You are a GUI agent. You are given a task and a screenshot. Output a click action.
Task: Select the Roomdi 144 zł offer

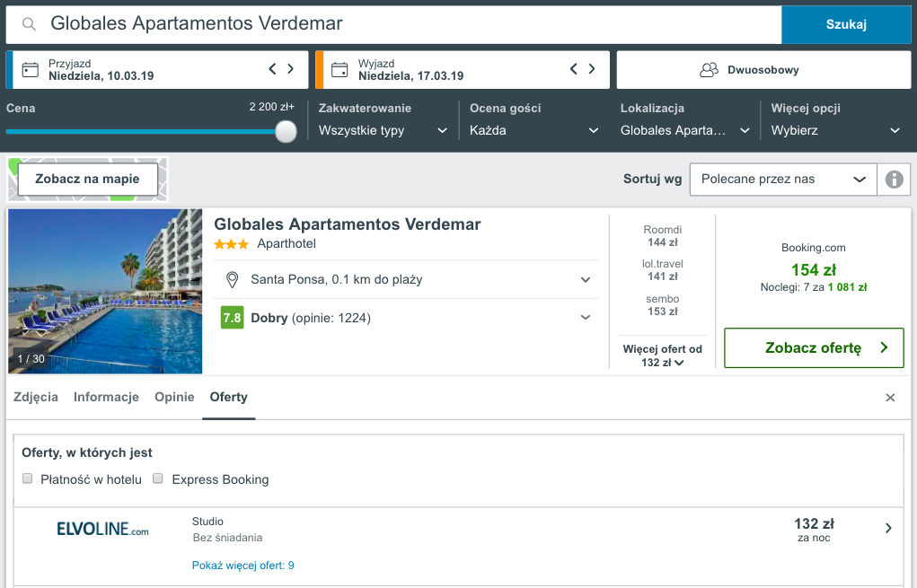(663, 236)
